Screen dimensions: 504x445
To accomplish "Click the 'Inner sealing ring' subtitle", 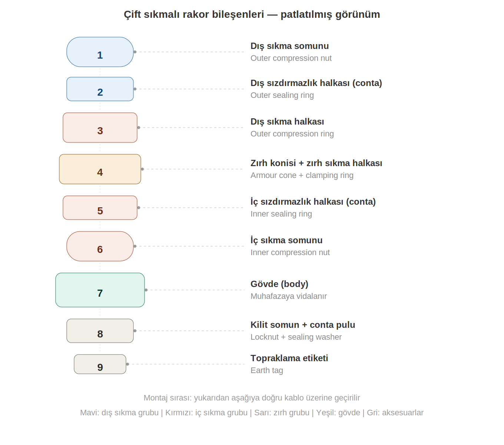I will [x=281, y=214].
